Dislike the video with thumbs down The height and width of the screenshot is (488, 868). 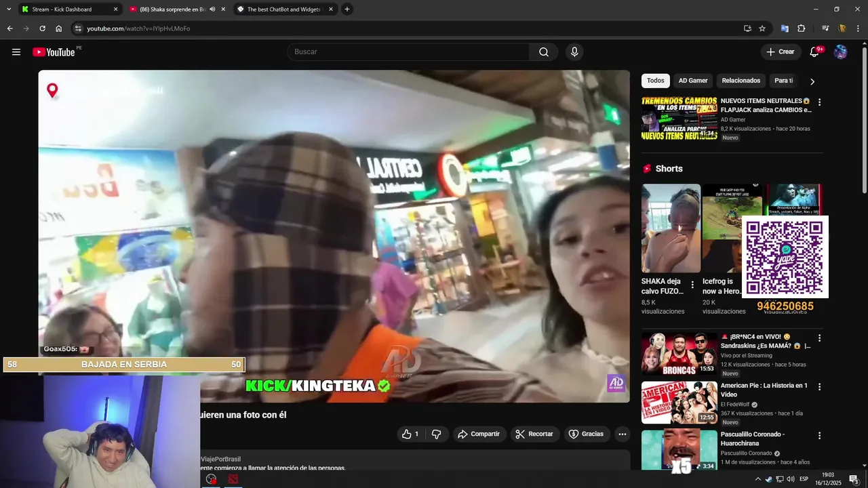[x=437, y=434]
